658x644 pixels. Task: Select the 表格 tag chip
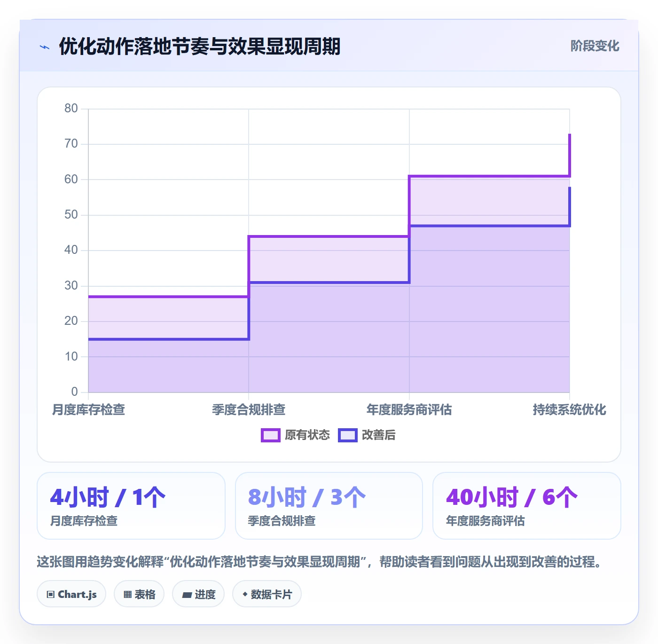tap(139, 594)
